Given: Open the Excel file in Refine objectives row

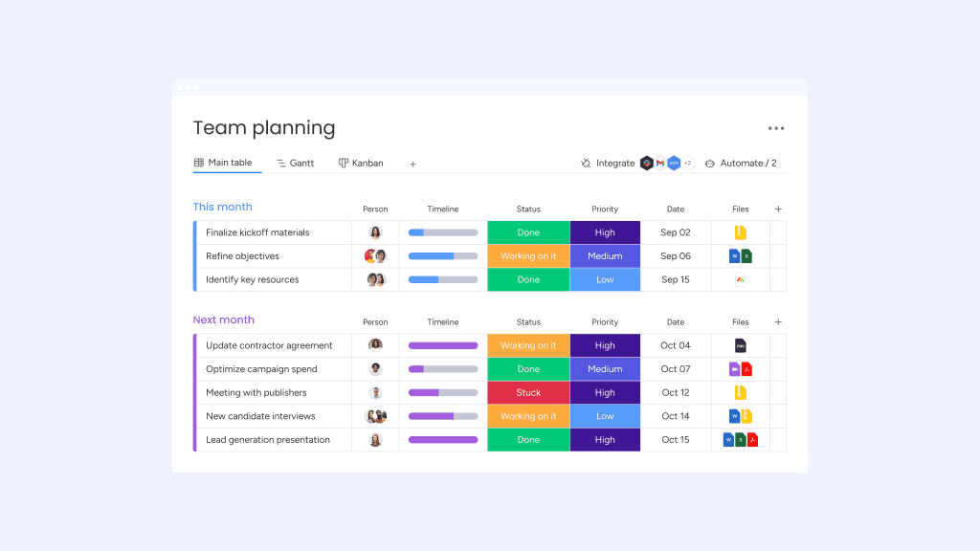Looking at the screenshot, I should (x=746, y=256).
